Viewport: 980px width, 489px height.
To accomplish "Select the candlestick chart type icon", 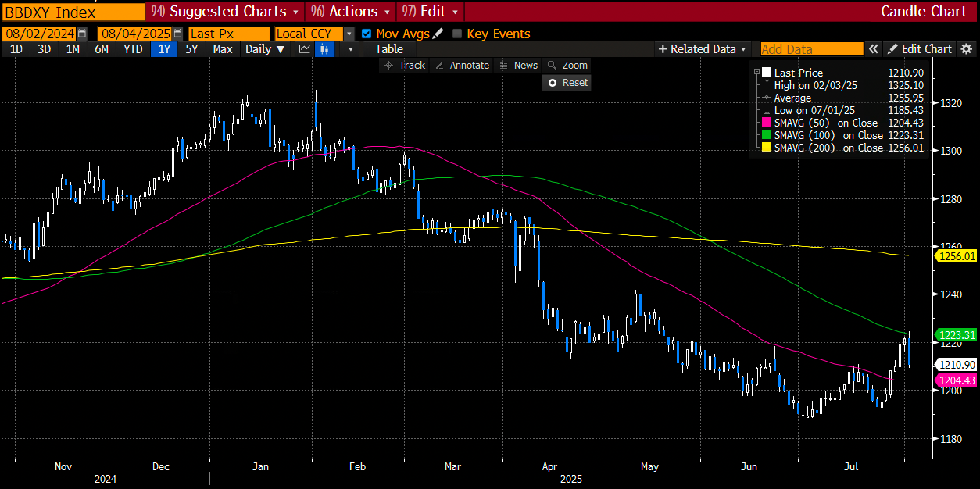I will tap(324, 49).
